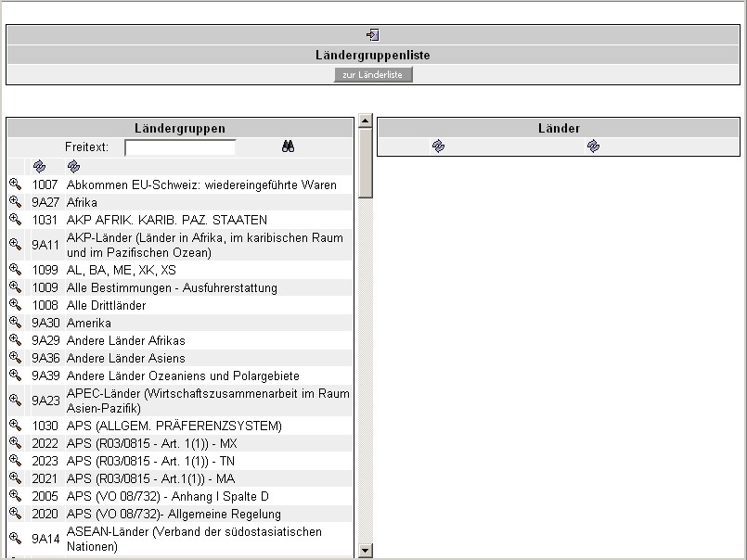Click the binoculars search icon

point(288,146)
